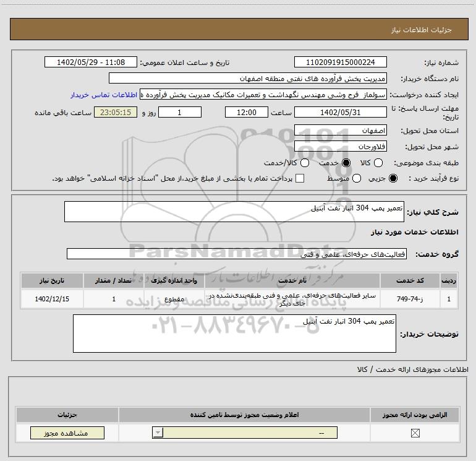The width and height of the screenshot is (476, 461).
Task: Expand the اعلام وضعیت مجوز dropdown arrow
Action: pos(158,433)
